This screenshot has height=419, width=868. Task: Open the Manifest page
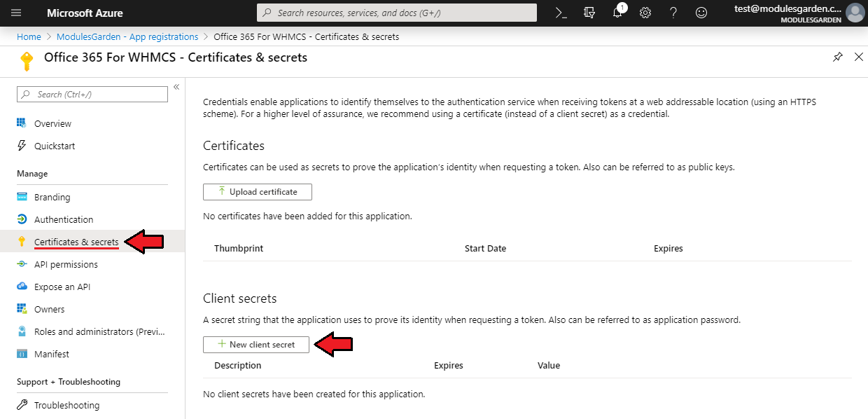51,354
